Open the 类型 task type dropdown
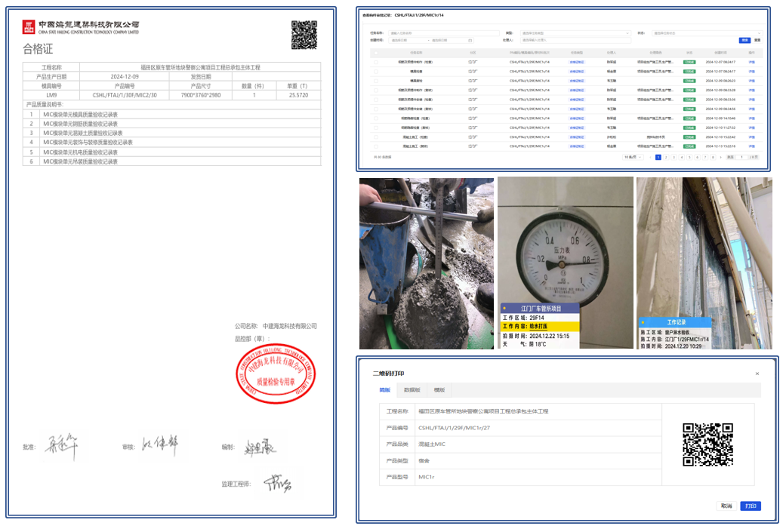The width and height of the screenshot is (783, 532). point(575,33)
